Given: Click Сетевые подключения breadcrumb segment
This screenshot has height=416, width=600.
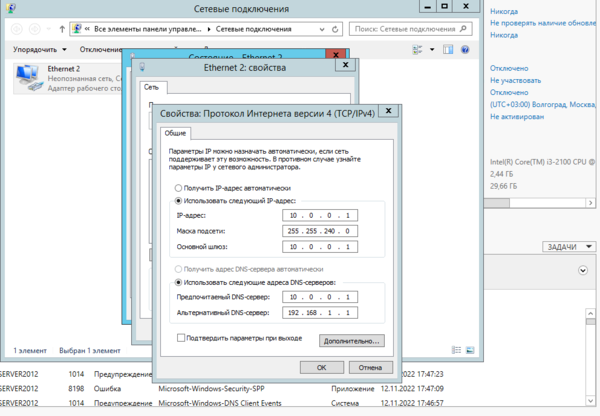Looking at the screenshot, I should (254, 29).
